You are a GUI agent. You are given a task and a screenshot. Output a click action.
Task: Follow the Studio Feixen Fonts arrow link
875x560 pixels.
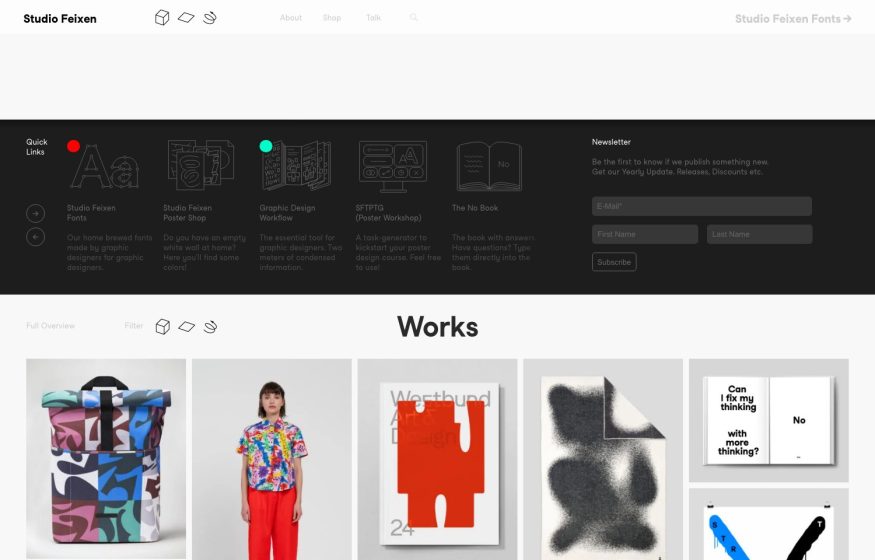pyautogui.click(x=793, y=18)
